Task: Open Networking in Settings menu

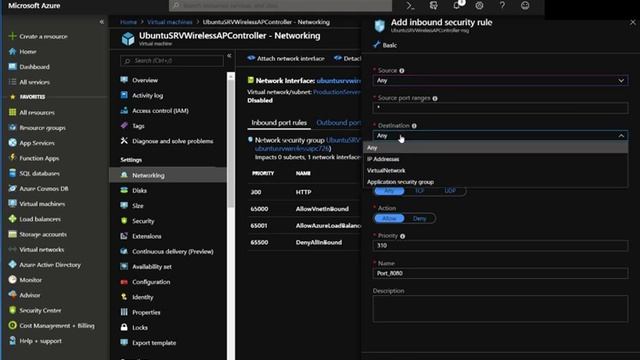Action: 168,175
